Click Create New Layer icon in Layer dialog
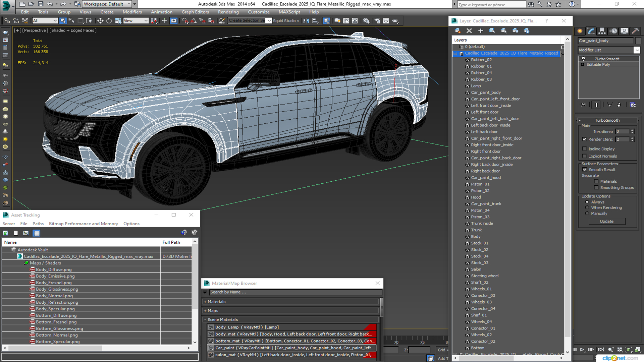The image size is (644, 362). click(x=458, y=31)
